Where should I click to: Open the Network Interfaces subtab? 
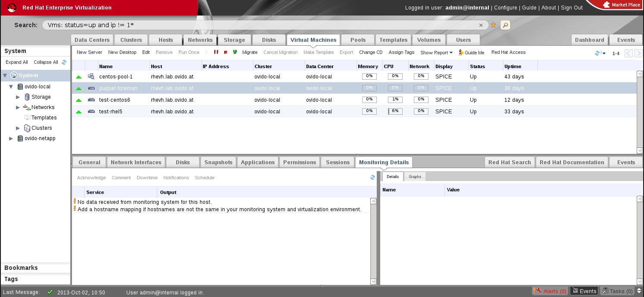136,162
